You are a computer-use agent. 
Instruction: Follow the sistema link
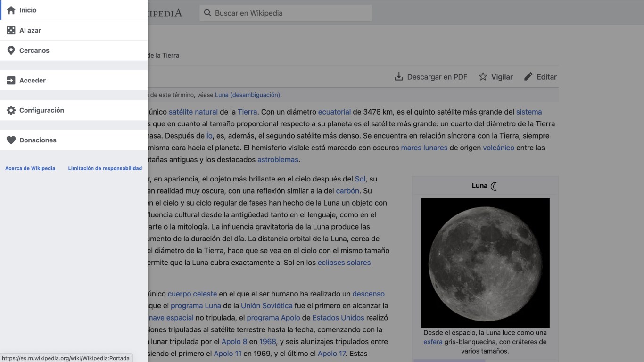coord(529,112)
